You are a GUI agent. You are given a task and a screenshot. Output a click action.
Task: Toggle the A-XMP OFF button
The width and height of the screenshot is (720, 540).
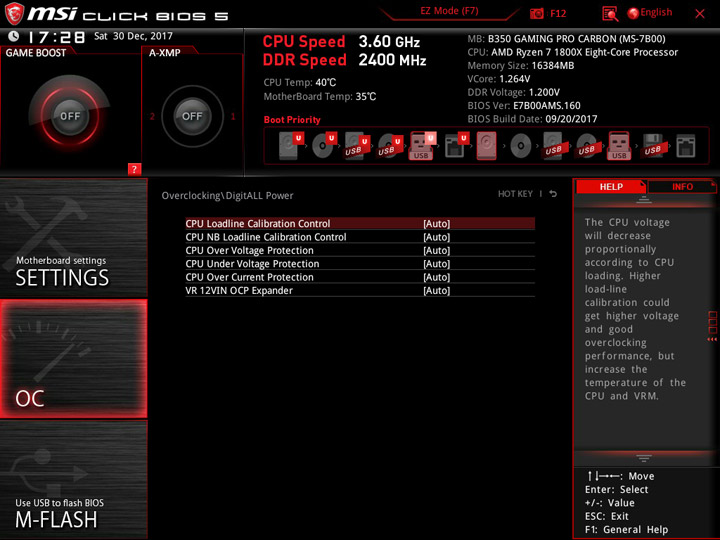click(192, 116)
